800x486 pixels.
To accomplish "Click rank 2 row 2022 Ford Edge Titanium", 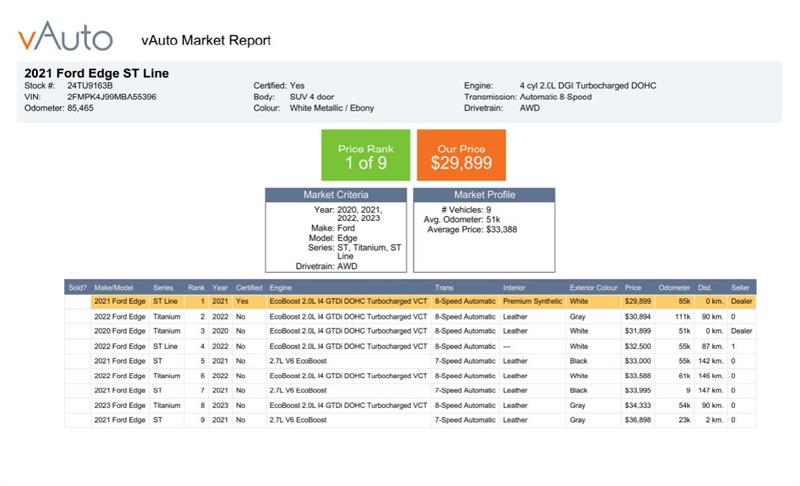I will tap(410, 317).
